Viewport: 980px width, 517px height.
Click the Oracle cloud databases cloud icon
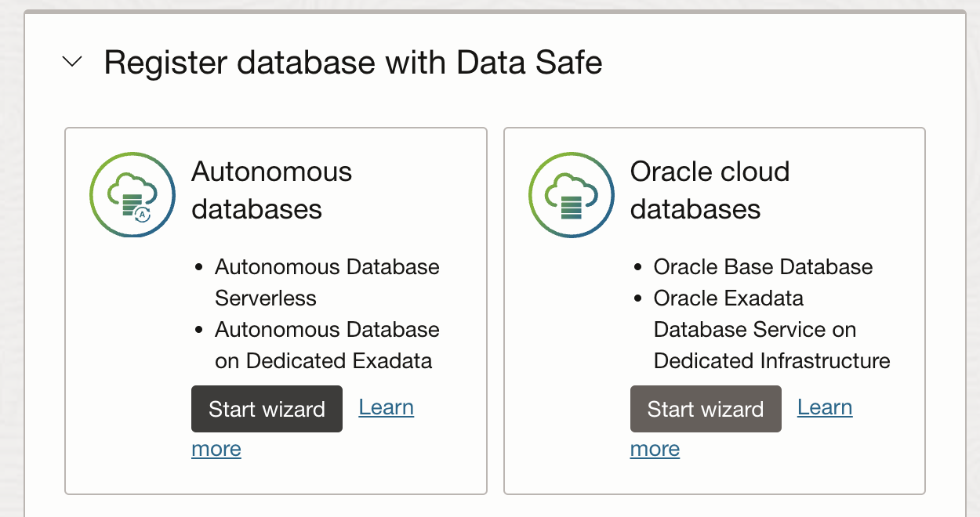click(x=572, y=194)
